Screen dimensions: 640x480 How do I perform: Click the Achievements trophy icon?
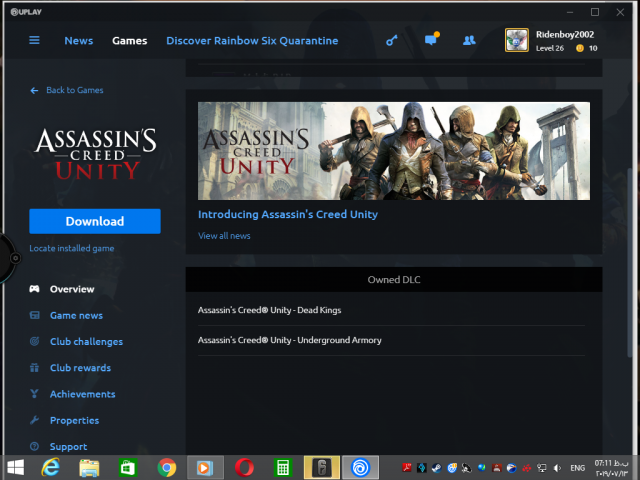click(34, 394)
